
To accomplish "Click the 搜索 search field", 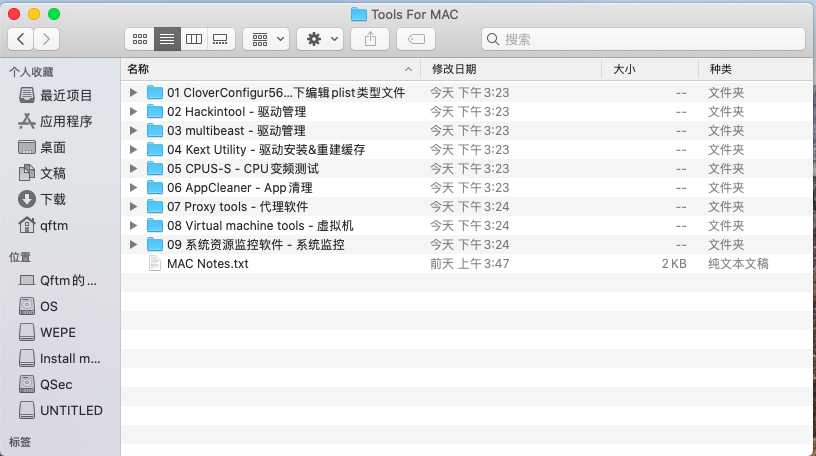I will point(643,39).
